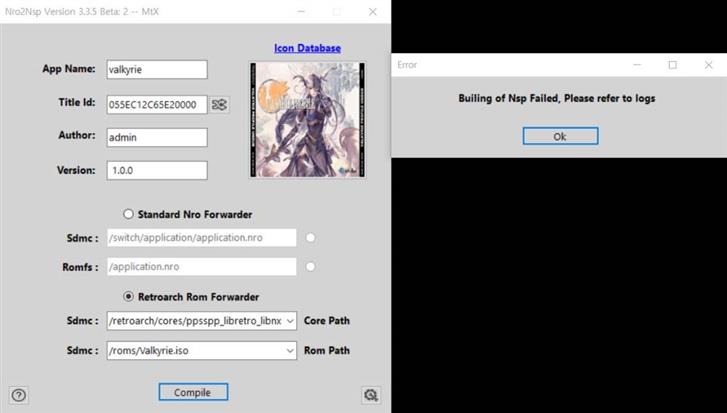Expand the Core Path dropdown

(290, 321)
